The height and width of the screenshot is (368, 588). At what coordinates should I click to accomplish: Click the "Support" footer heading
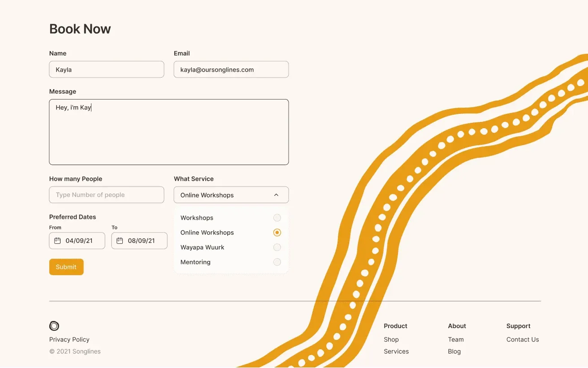tap(519, 326)
